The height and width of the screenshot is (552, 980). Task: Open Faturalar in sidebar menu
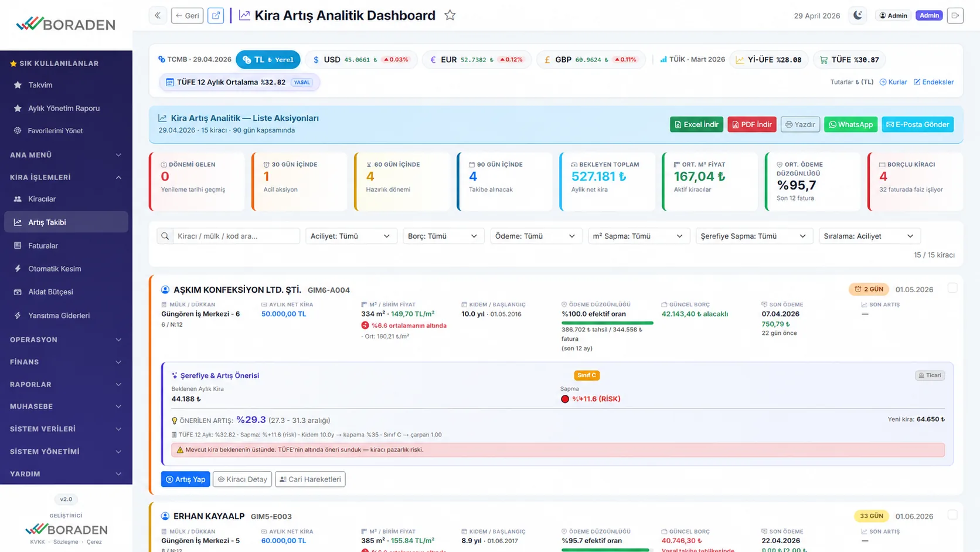click(66, 246)
